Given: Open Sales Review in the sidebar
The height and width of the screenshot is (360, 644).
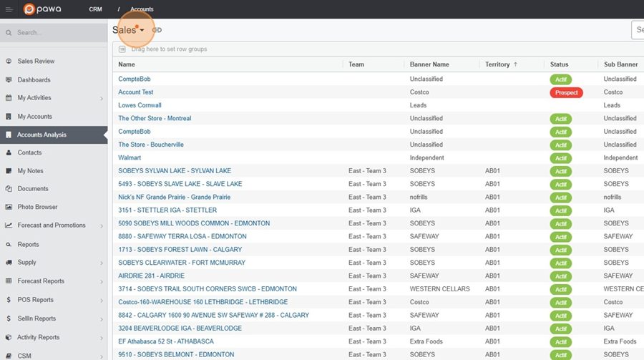Looking at the screenshot, I should (x=36, y=61).
